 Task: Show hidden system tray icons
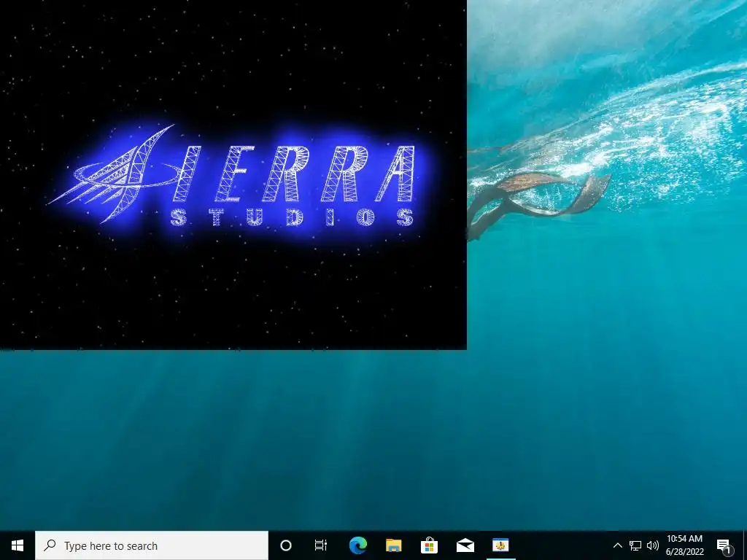tap(617, 545)
